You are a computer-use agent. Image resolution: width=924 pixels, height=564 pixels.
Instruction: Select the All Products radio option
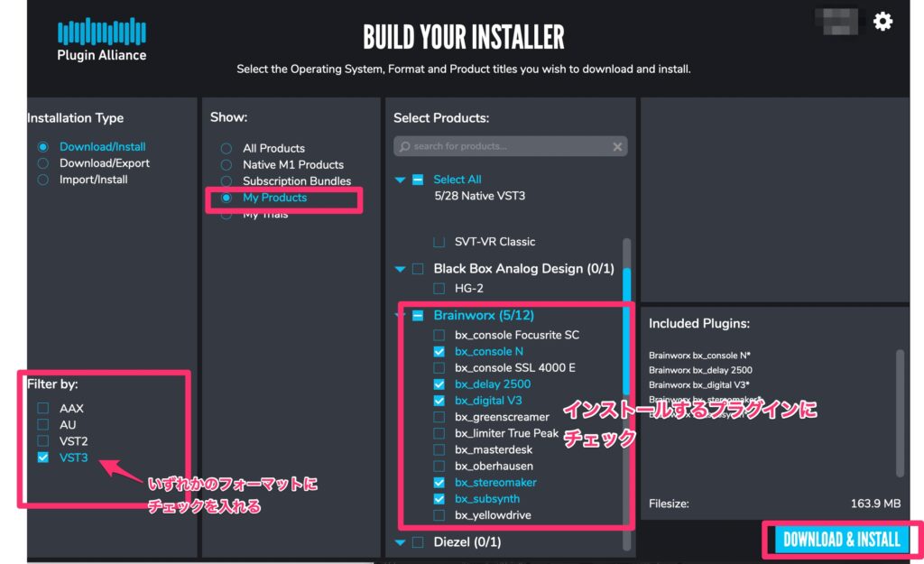tap(226, 148)
